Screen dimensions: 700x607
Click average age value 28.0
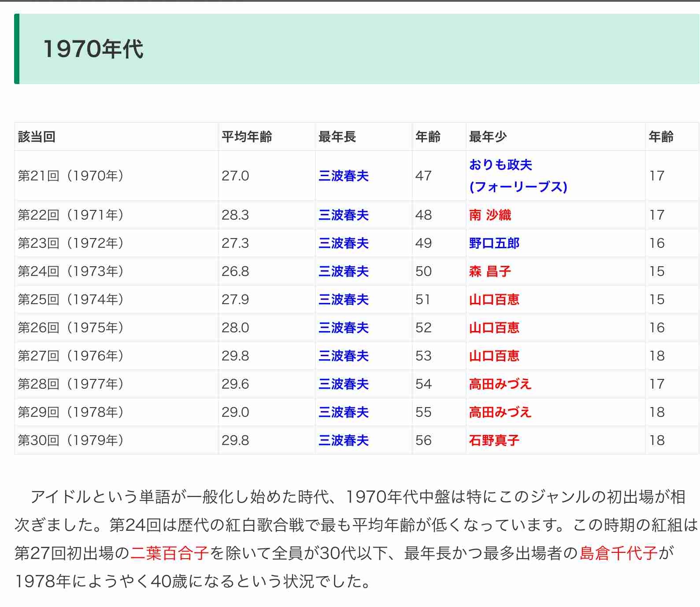click(235, 328)
